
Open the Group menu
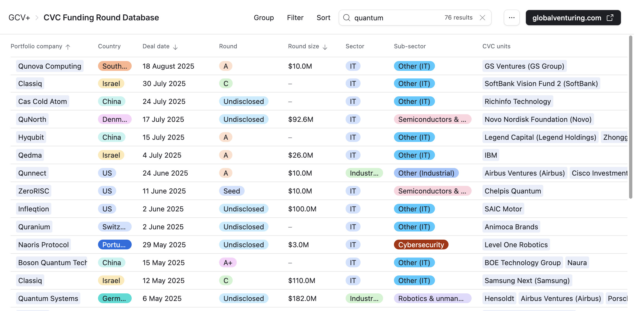264,18
